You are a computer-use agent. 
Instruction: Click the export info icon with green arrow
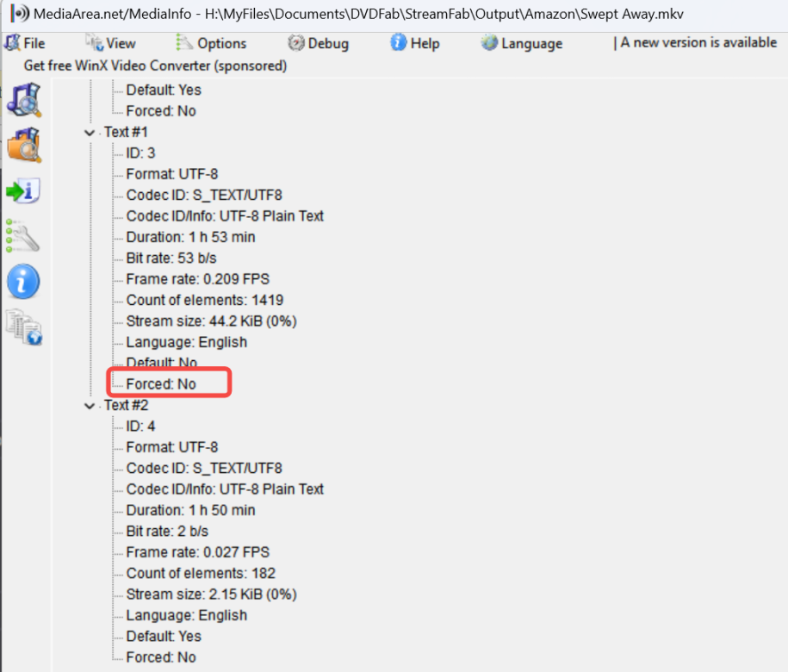pyautogui.click(x=23, y=190)
